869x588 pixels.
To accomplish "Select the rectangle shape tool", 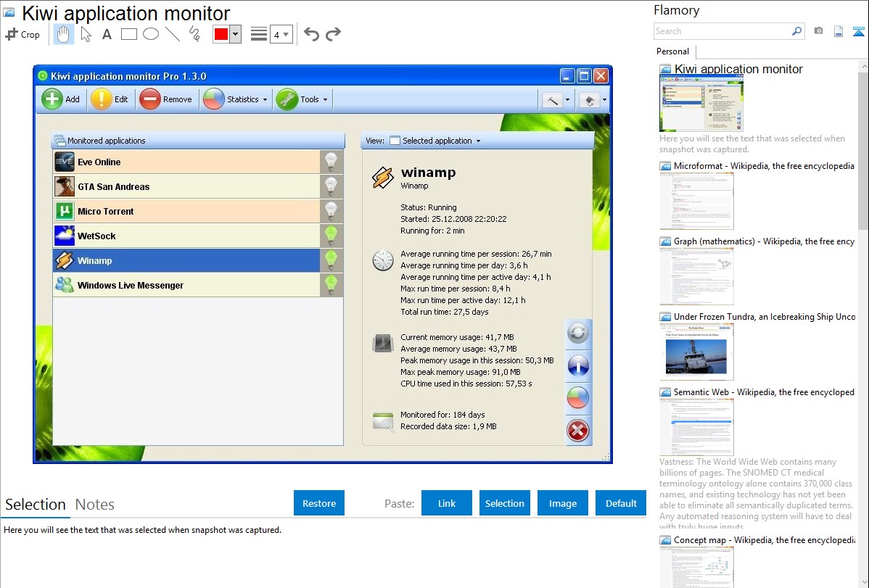I will [x=128, y=34].
